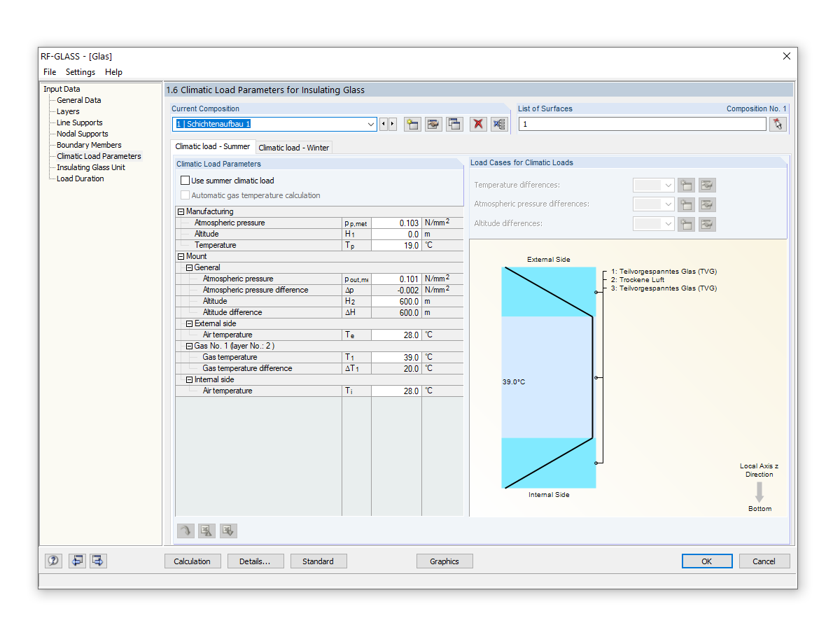Create a new composition
This screenshot has width=840, height=630.
pyautogui.click(x=412, y=124)
